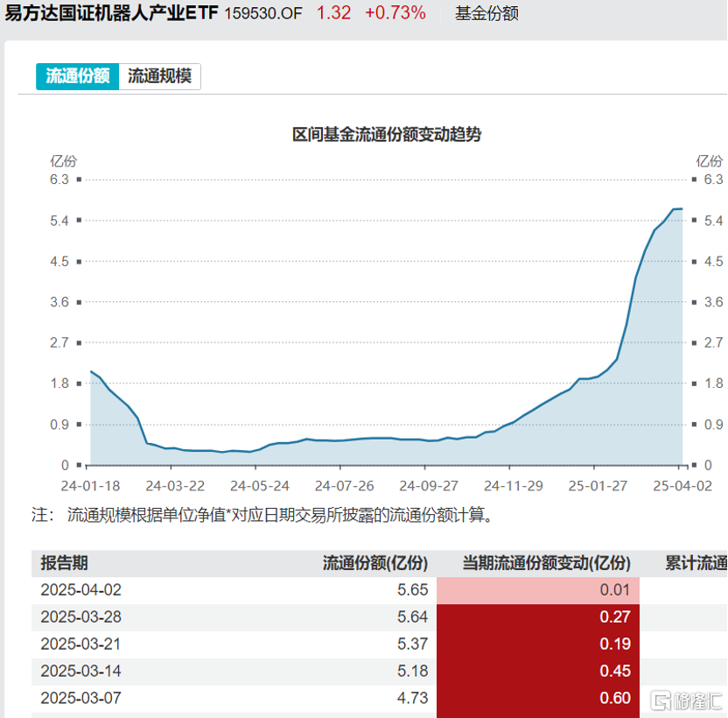Click the 5.65 share value cell
728x718 pixels.
tap(412, 590)
